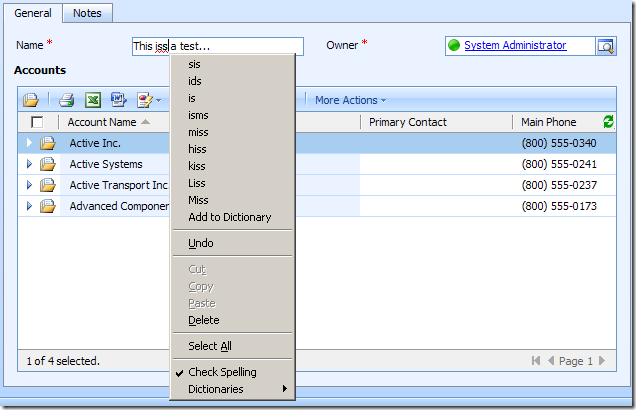Click phone number (800) 555-0340

pyautogui.click(x=559, y=143)
